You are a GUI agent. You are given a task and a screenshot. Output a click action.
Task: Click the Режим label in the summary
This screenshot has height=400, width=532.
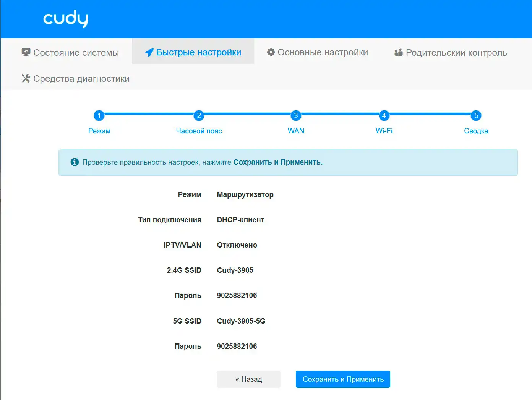[190, 194]
